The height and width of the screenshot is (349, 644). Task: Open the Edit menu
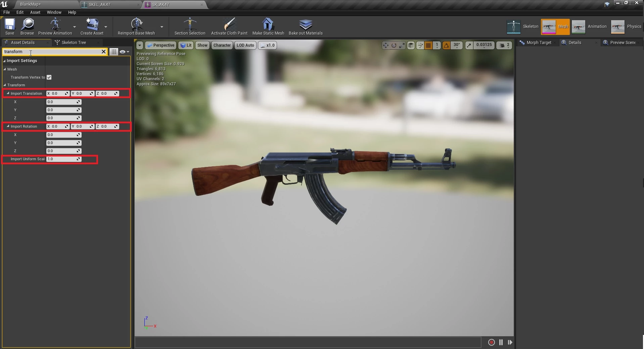tap(20, 12)
